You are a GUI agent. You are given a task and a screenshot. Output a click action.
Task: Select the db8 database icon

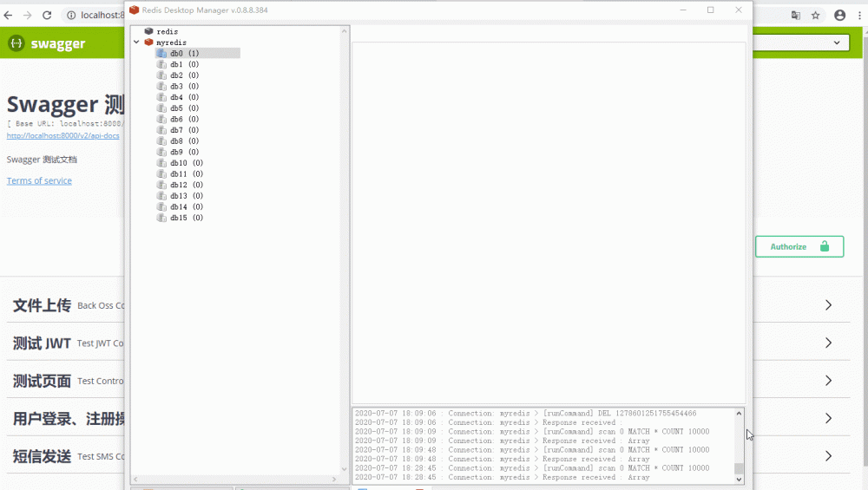161,141
